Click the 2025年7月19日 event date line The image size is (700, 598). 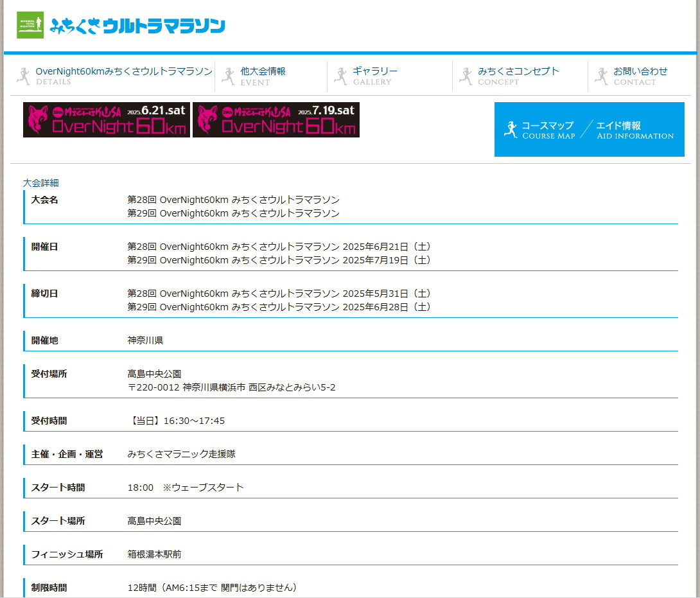point(279,260)
